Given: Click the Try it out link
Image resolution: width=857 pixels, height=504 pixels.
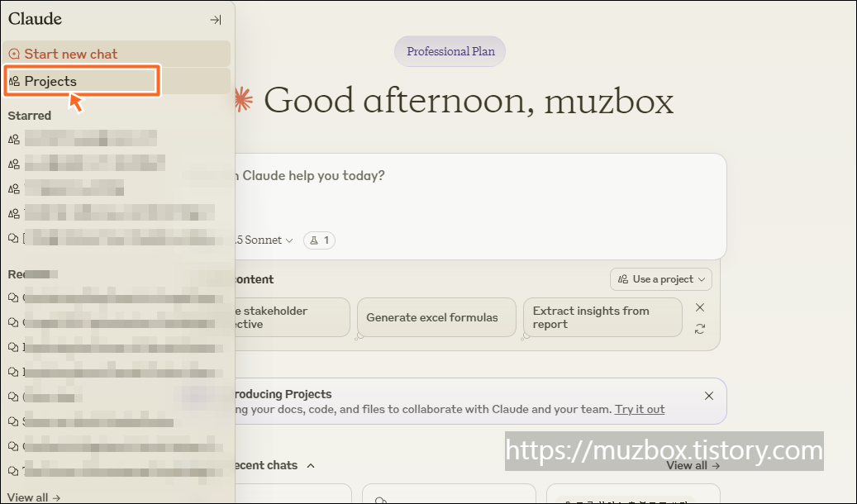Looking at the screenshot, I should click(x=640, y=410).
